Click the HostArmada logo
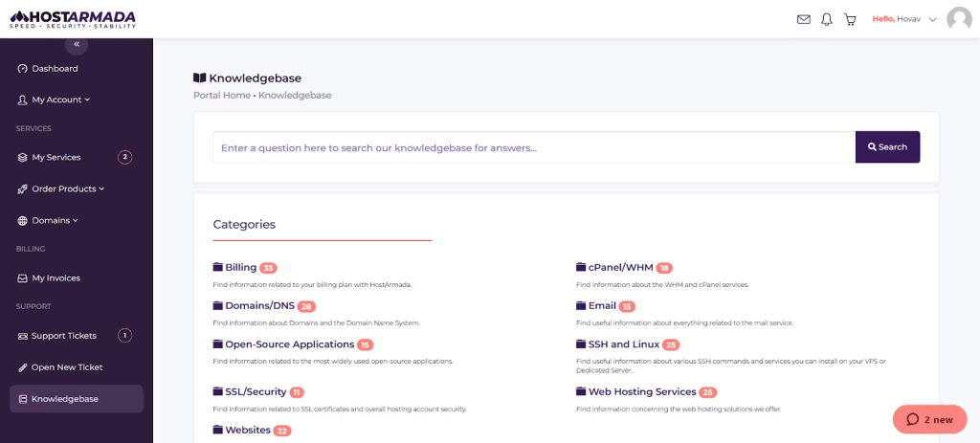The image size is (980, 443). point(73,19)
